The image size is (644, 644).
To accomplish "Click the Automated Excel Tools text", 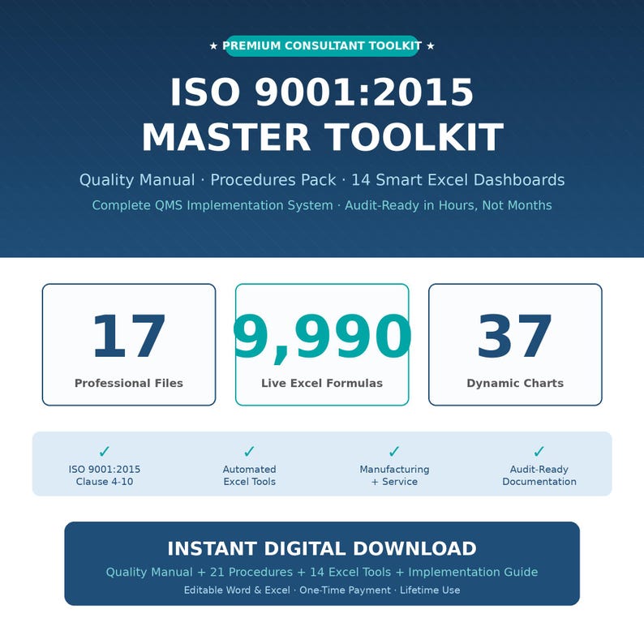I will (x=249, y=475).
